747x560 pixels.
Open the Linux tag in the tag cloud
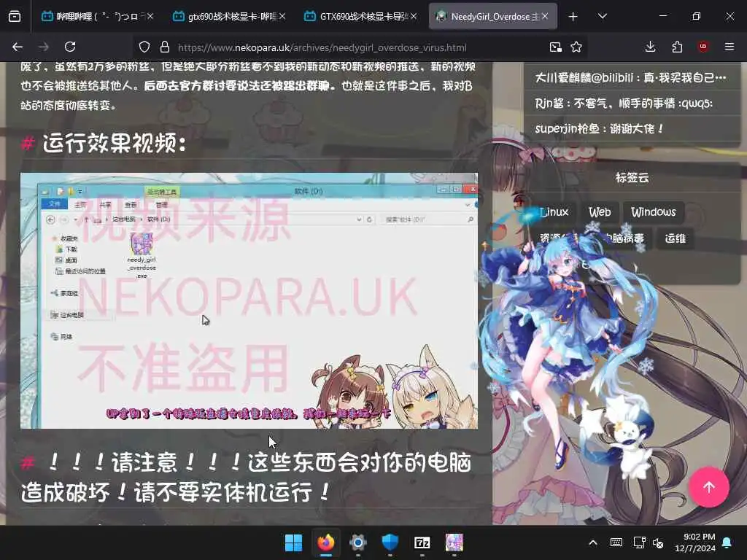coord(555,212)
